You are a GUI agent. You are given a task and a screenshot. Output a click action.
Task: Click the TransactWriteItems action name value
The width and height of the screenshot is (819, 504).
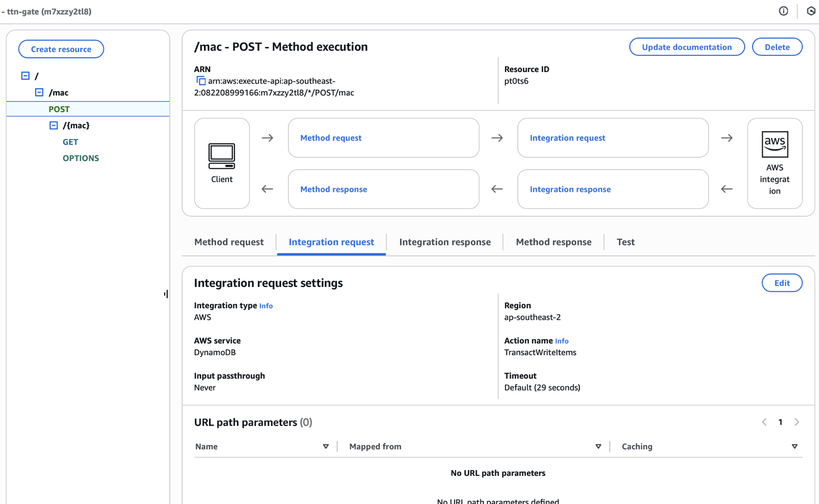pyautogui.click(x=540, y=353)
